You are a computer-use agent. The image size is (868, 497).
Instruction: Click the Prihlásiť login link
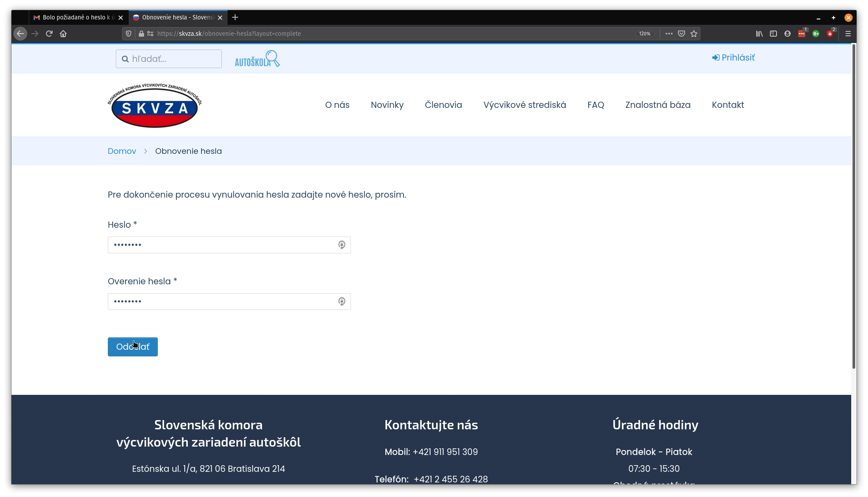click(734, 57)
